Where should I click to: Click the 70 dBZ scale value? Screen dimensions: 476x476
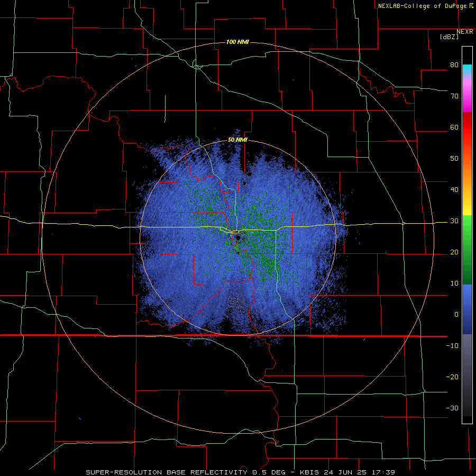coord(454,96)
